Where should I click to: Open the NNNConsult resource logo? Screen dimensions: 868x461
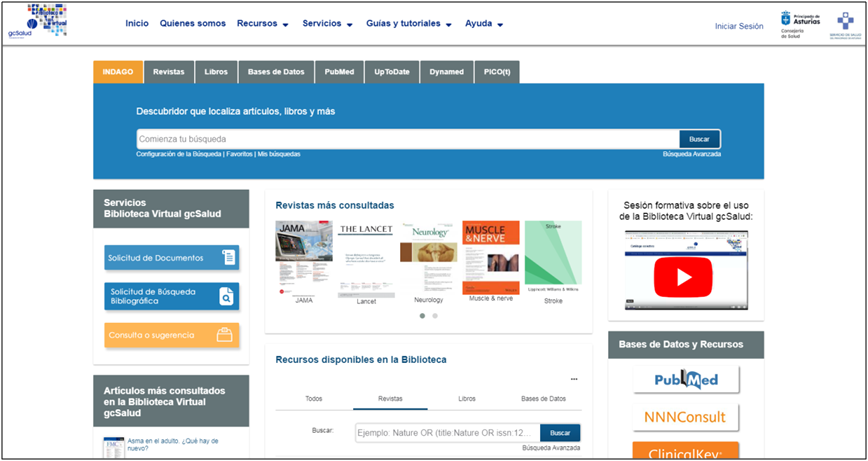[685, 417]
